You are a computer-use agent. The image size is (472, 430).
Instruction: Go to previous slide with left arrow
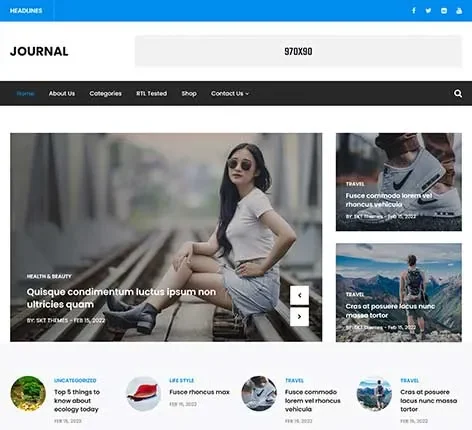pyautogui.click(x=299, y=295)
